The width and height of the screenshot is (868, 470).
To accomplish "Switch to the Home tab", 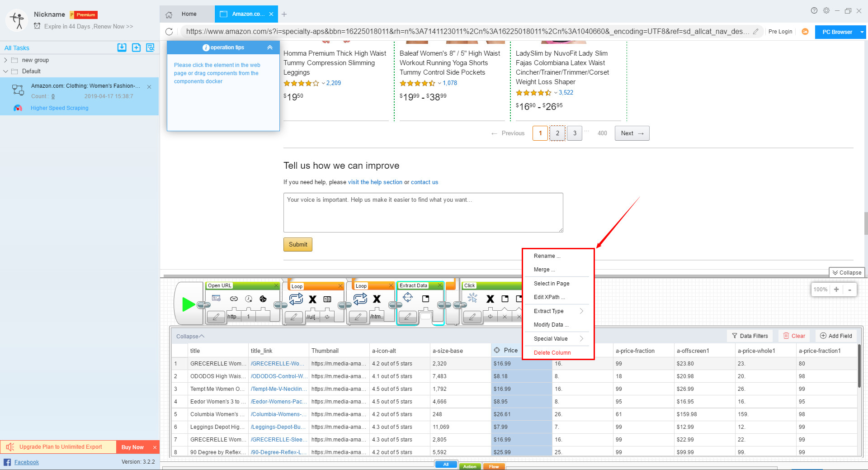I will pos(187,14).
